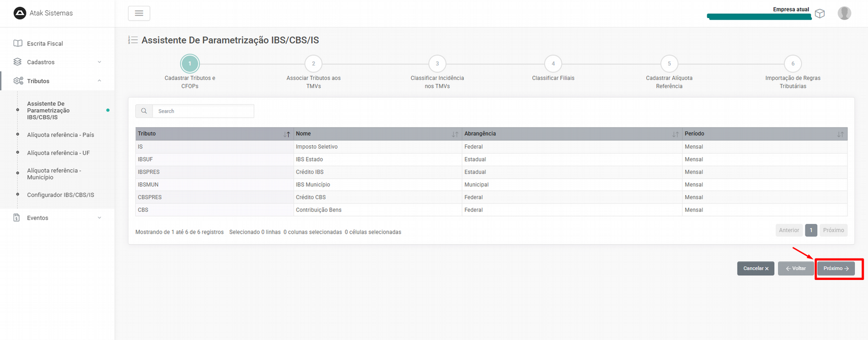Sort by Tributo column arrows
This screenshot has height=340, width=868.
coord(287,134)
